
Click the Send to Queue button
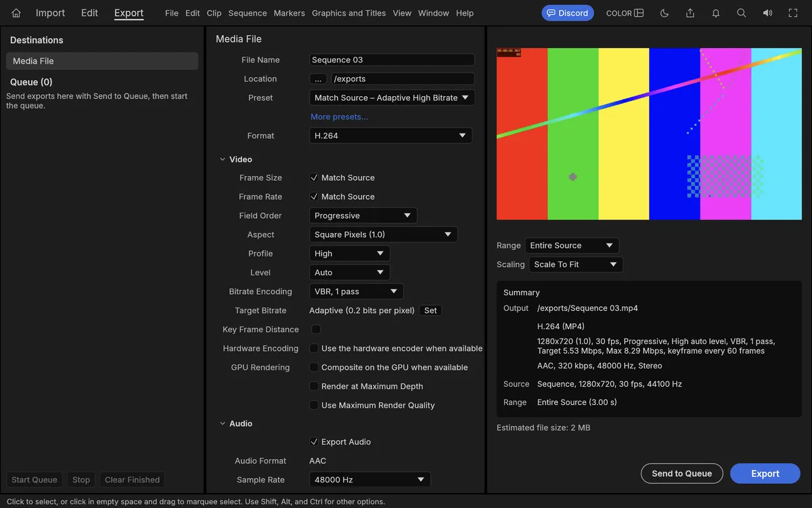pyautogui.click(x=682, y=473)
